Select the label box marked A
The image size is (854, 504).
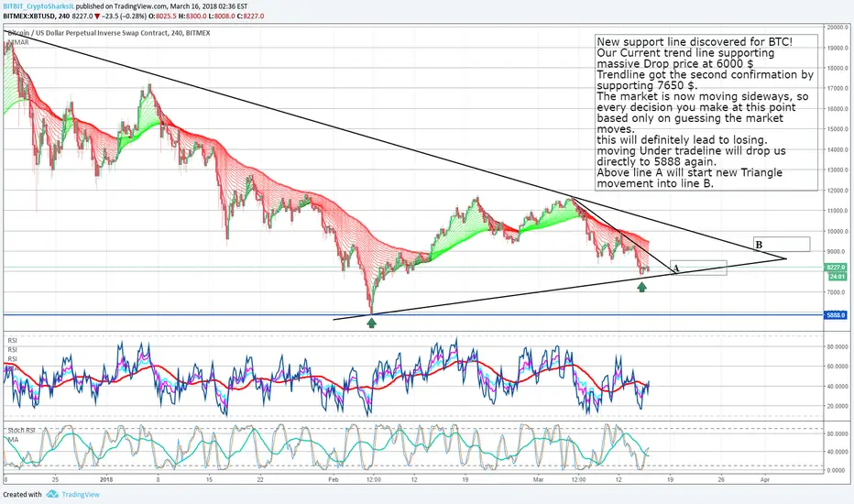tap(698, 268)
